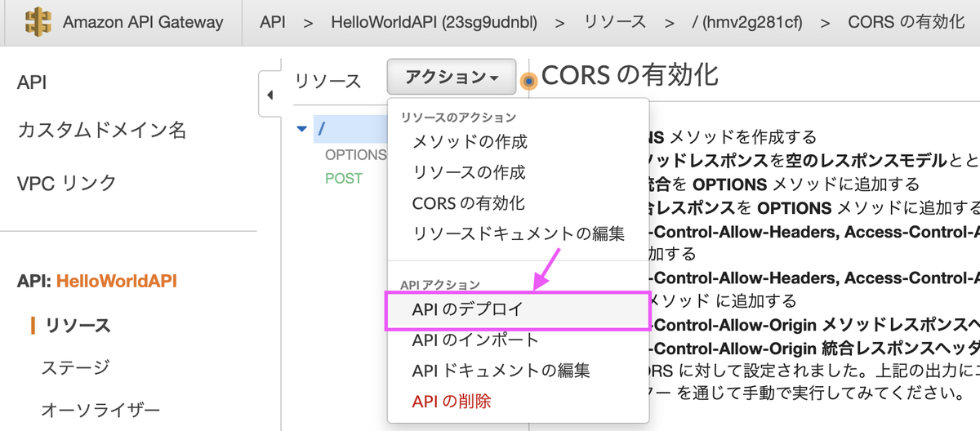This screenshot has height=431, width=980.
Task: Open the アクション dropdown button
Action: coord(452,77)
